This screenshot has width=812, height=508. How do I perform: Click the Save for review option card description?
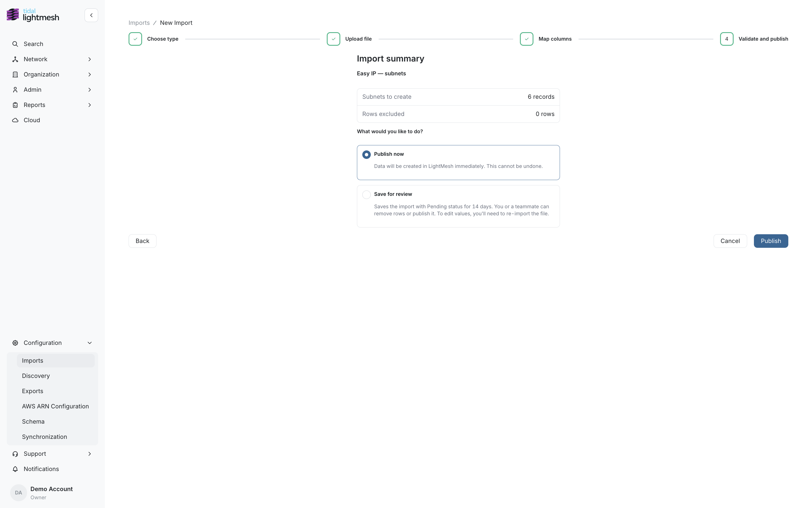tap(461, 210)
